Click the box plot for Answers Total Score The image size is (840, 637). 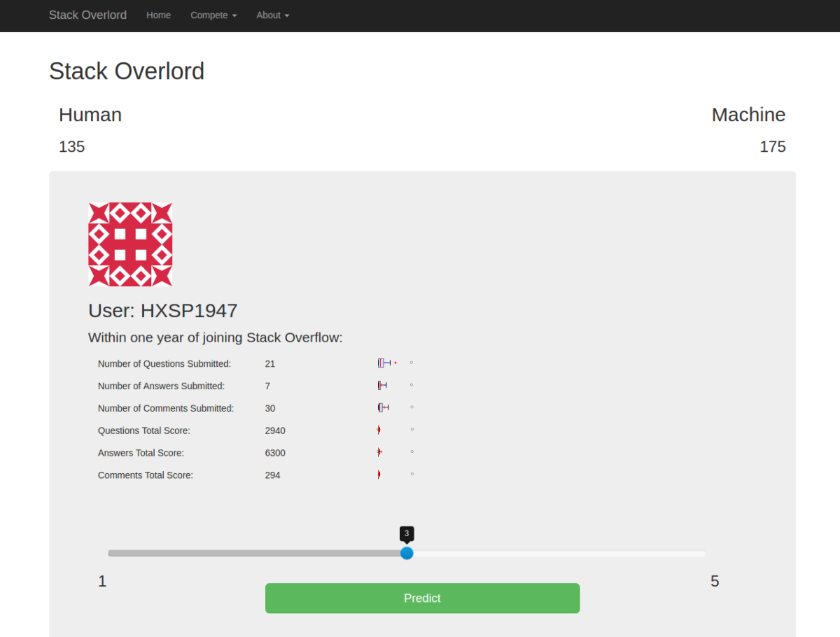point(395,452)
